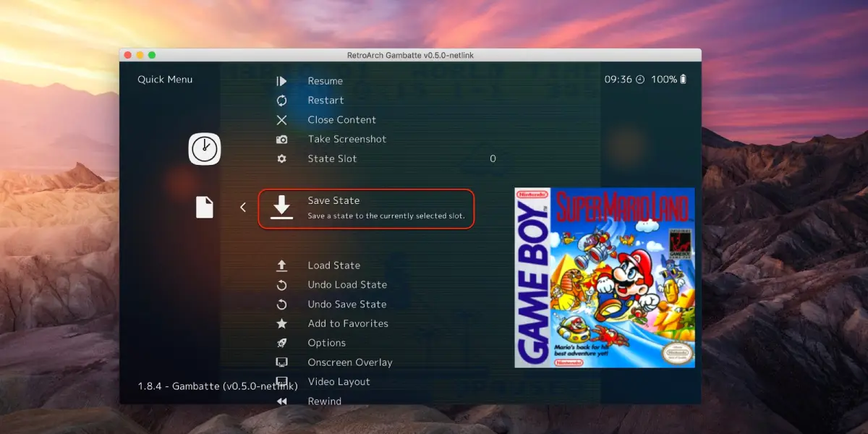
Task: Choose the Load State label
Action: (334, 265)
